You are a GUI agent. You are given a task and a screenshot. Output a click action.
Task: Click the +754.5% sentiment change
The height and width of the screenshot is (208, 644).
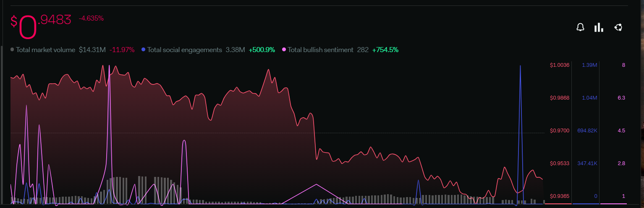pos(385,50)
